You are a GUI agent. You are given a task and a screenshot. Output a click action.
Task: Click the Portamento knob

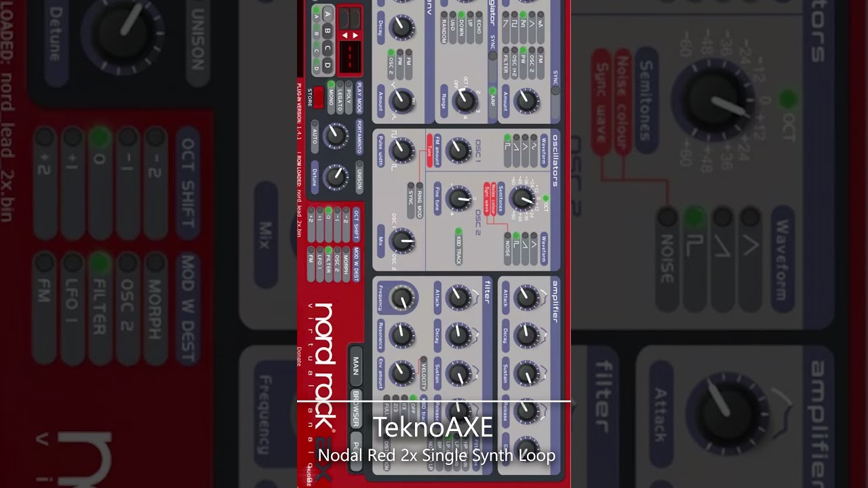pyautogui.click(x=335, y=136)
